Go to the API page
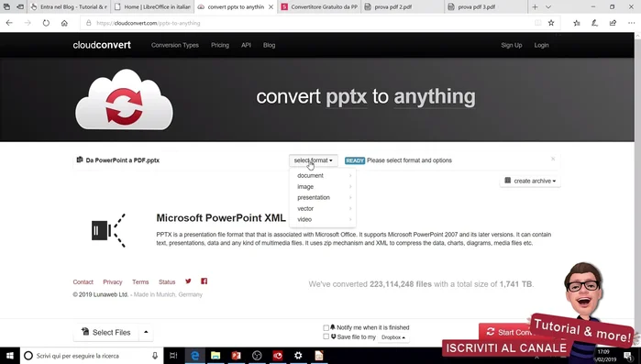641x364 pixels. click(x=246, y=45)
